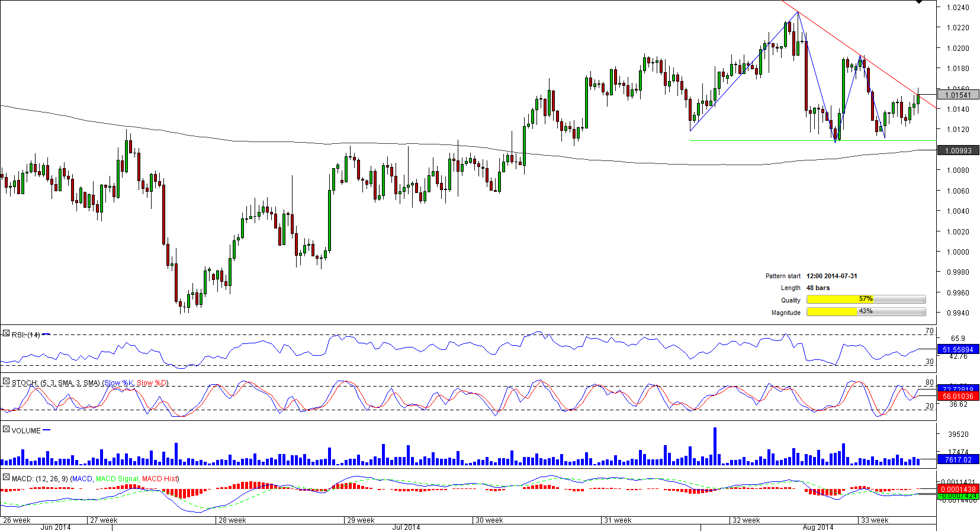Screen dimensions: 980x531
Task: Click the volume value label 7617.02
Action: pos(957,459)
